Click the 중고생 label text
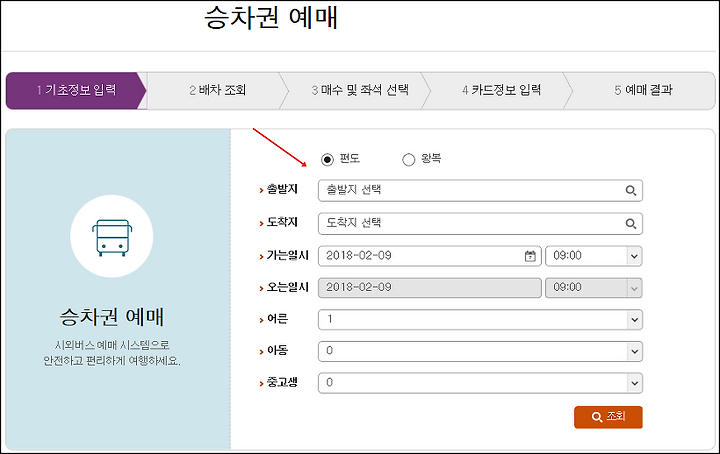Image resolution: width=720 pixels, height=454 pixels. tap(282, 382)
